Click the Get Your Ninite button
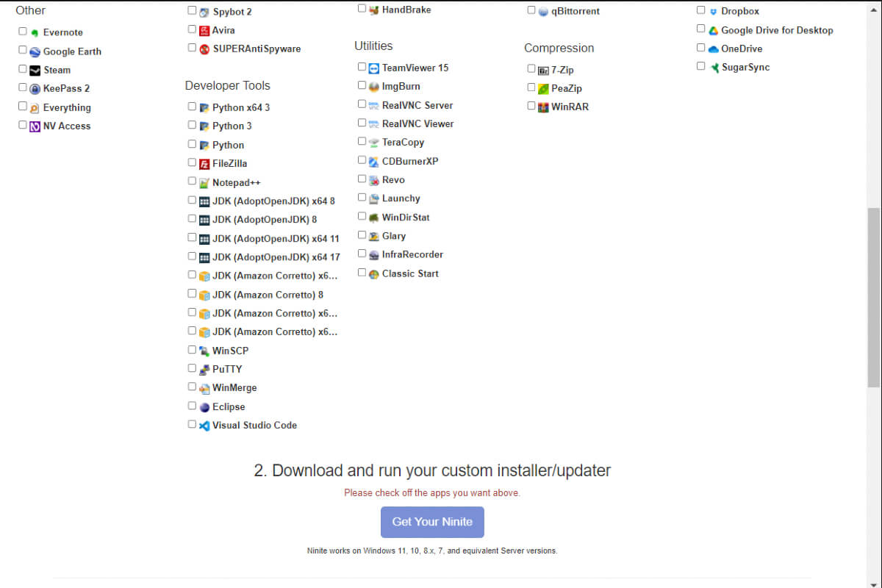 click(432, 522)
